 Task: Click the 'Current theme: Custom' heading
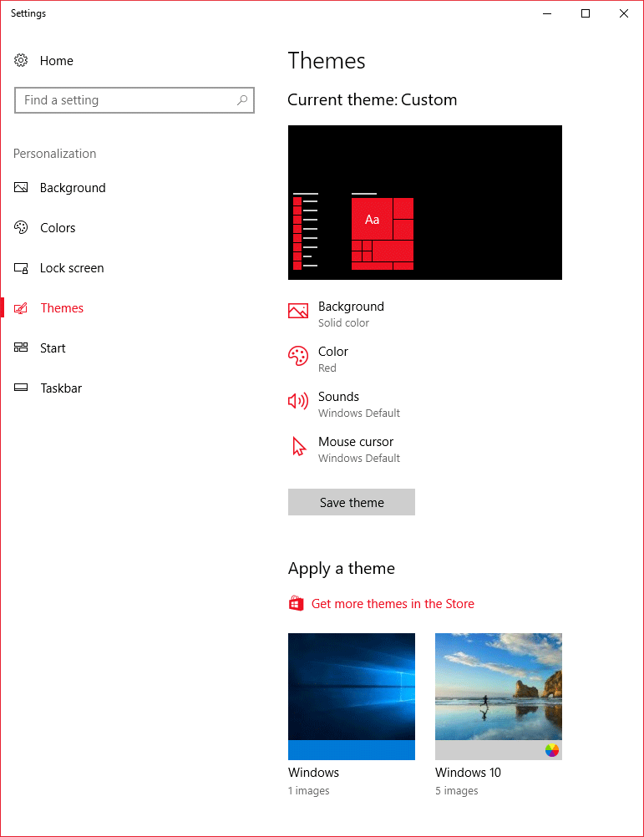coord(373,99)
